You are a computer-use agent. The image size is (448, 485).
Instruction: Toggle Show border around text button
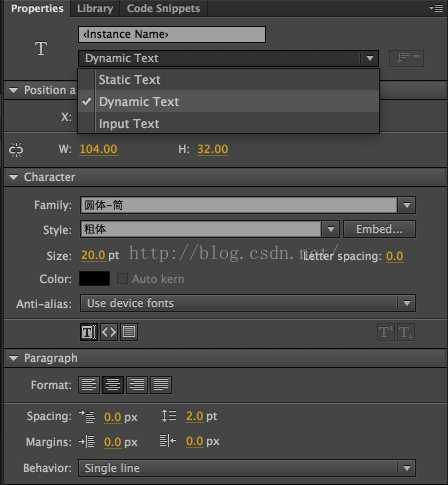click(129, 332)
